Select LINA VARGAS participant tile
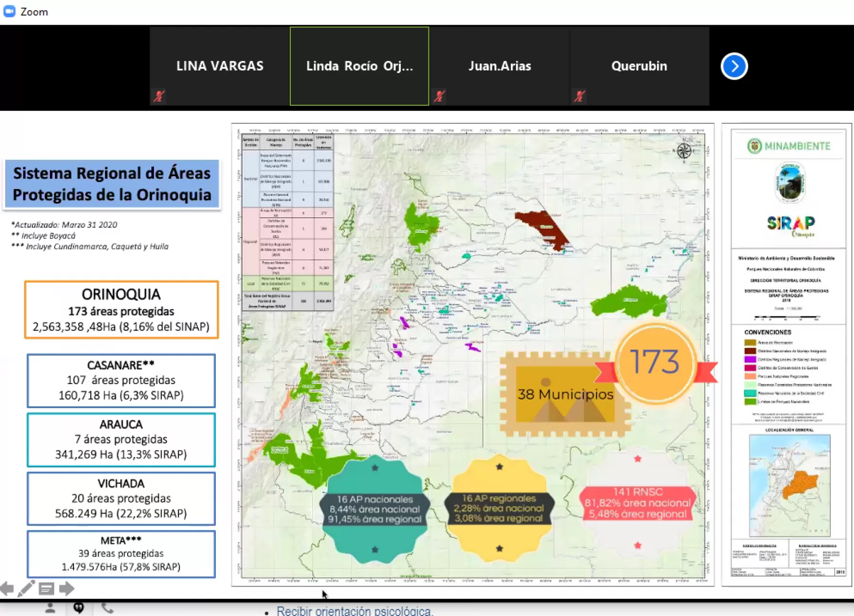 [x=220, y=66]
